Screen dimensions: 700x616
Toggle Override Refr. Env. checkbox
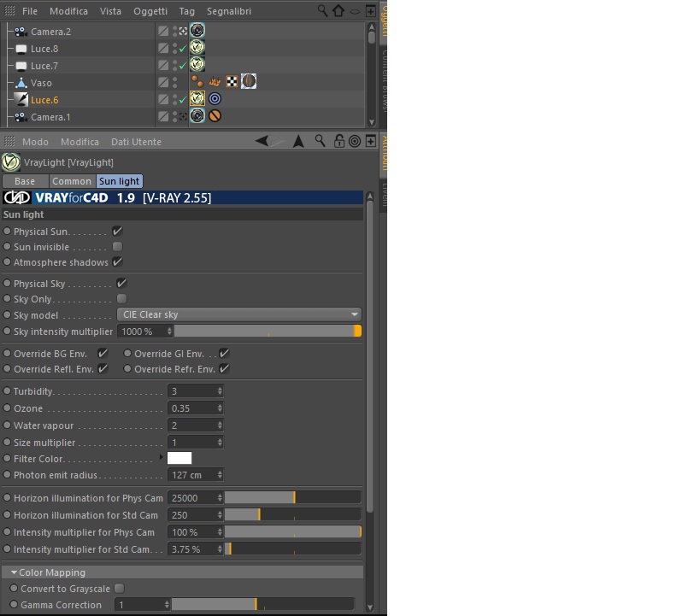[224, 369]
